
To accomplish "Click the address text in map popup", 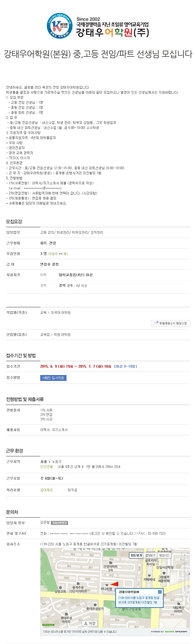I will tap(139, 600).
